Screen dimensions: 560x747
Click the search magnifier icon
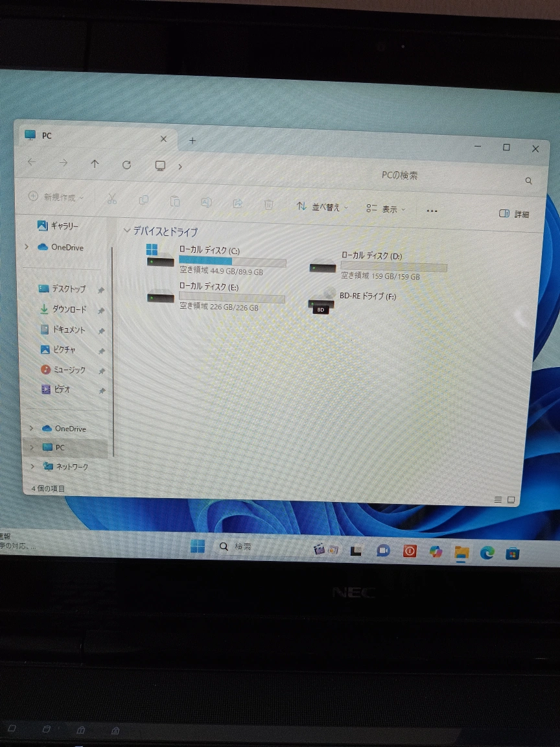point(528,181)
